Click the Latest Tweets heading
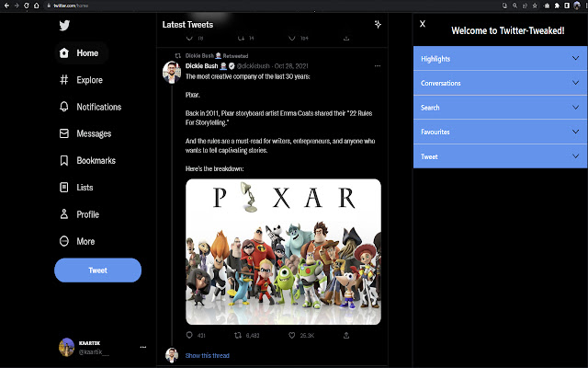 [x=187, y=25]
